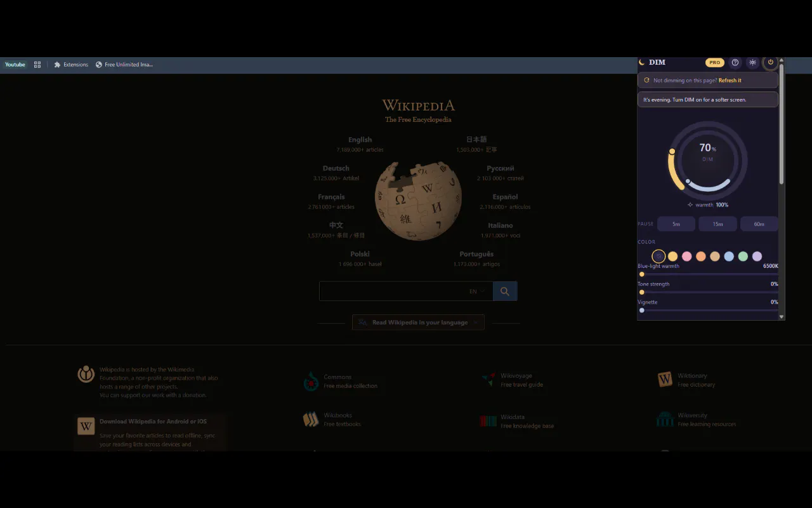
Task: Click the Wikidata barcode logo icon
Action: tap(488, 420)
